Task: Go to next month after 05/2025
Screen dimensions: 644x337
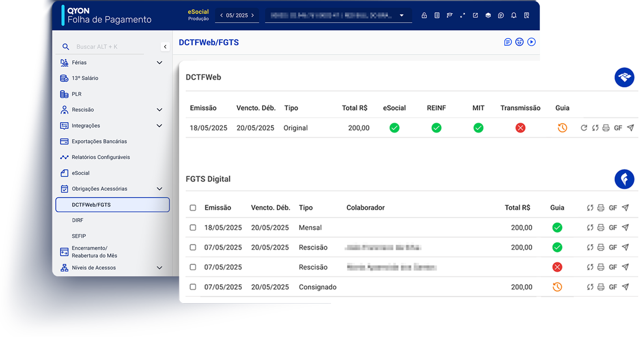Action: [252, 15]
